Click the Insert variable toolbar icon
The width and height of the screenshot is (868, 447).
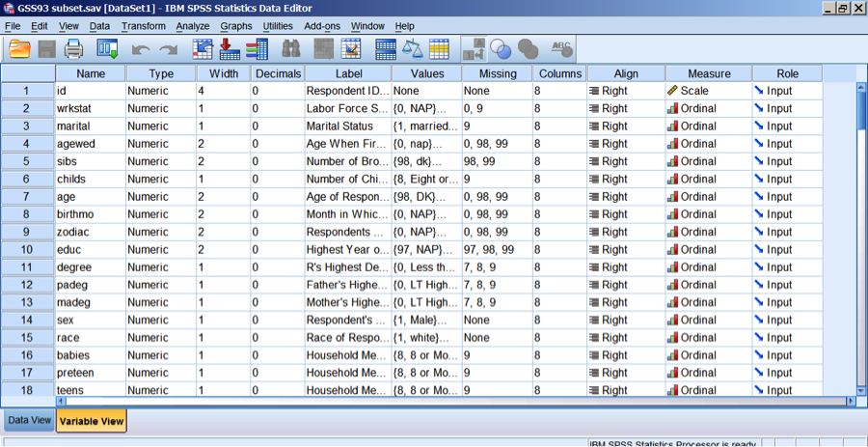(x=351, y=49)
